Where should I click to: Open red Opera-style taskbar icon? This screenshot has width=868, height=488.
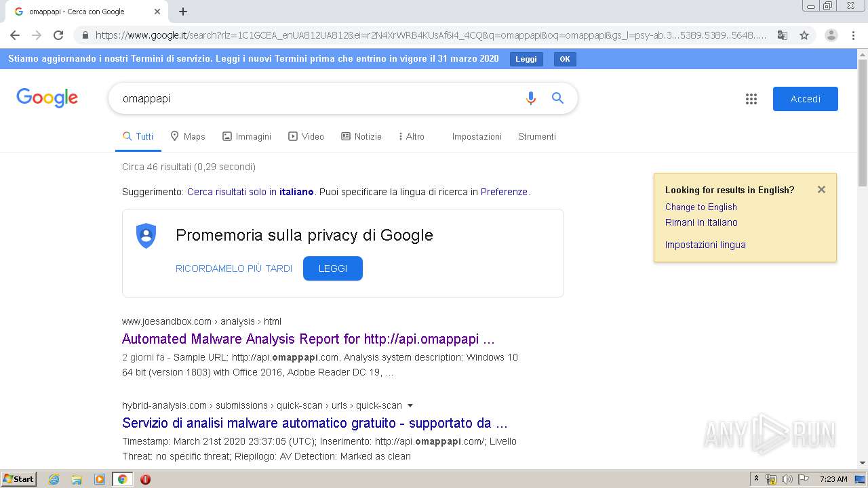[x=145, y=479]
